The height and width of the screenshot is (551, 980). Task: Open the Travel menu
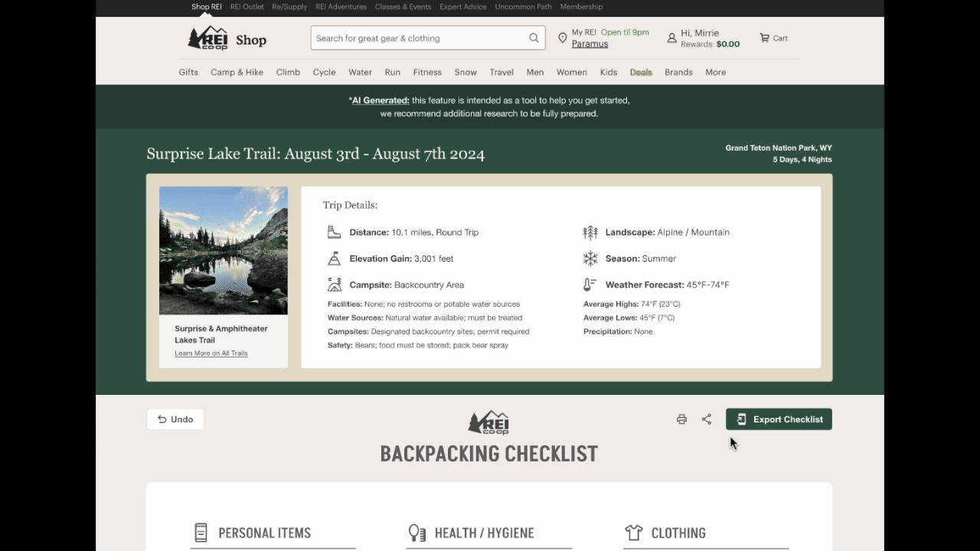point(501,72)
